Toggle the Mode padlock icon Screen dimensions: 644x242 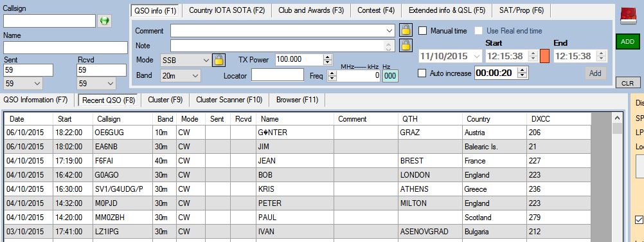219,60
